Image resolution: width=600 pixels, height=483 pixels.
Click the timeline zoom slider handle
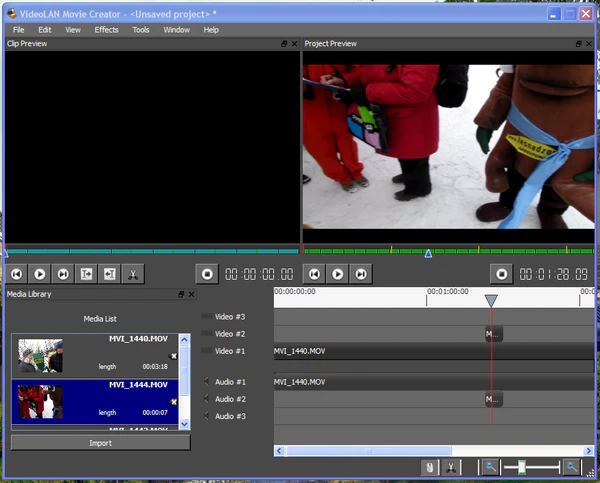coord(522,467)
